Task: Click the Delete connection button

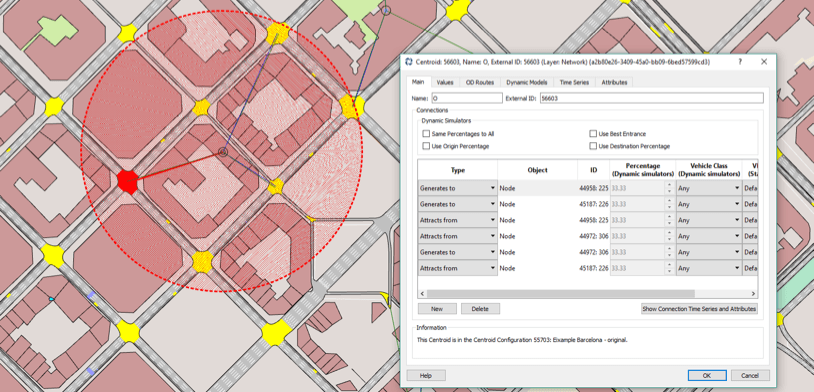Action: [x=480, y=309]
